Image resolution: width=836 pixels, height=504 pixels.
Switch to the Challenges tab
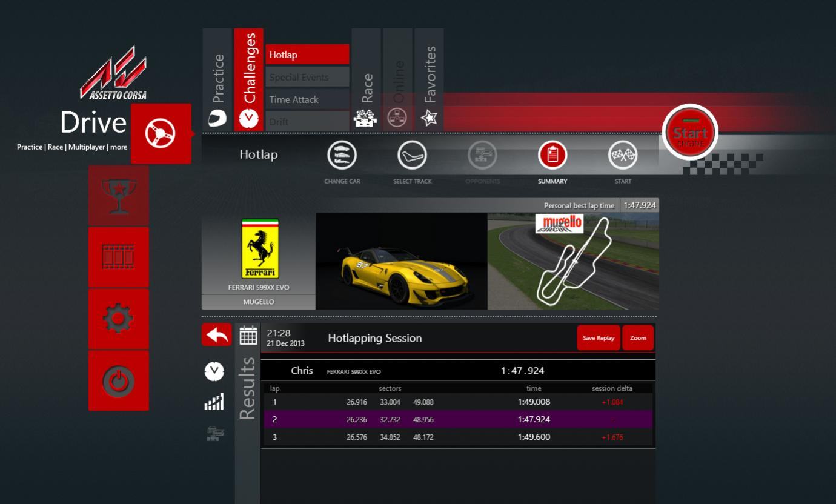[x=249, y=79]
